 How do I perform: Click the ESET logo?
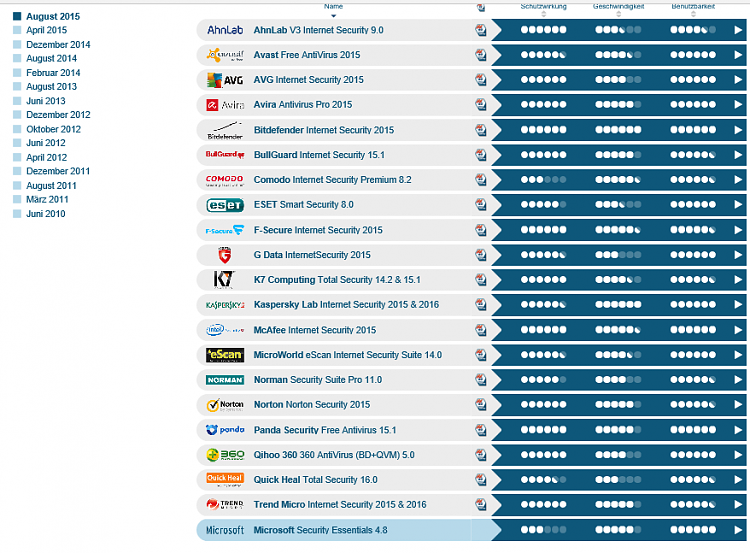coord(225,205)
